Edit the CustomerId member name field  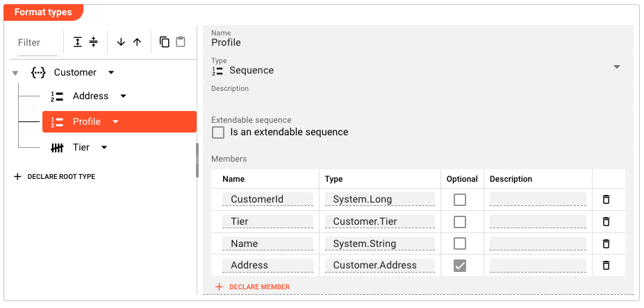267,199
